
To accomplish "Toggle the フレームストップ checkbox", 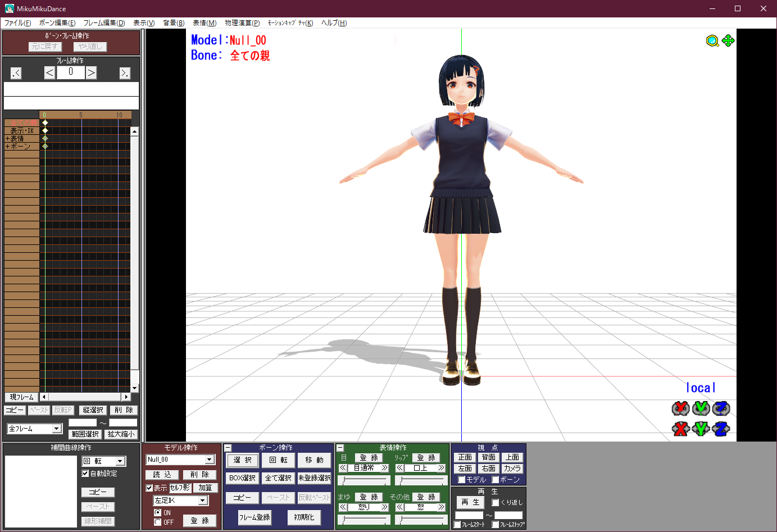I will point(495,525).
